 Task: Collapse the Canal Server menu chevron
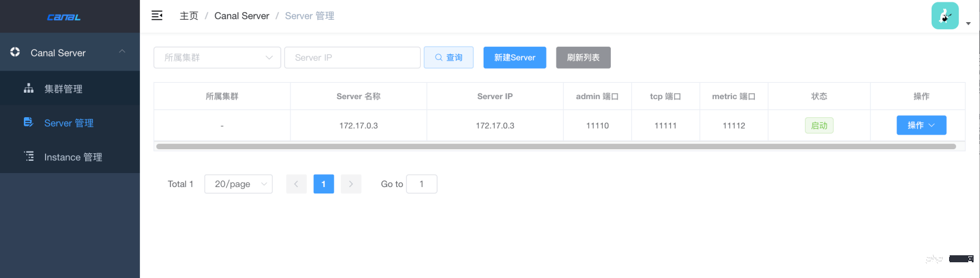point(122,52)
